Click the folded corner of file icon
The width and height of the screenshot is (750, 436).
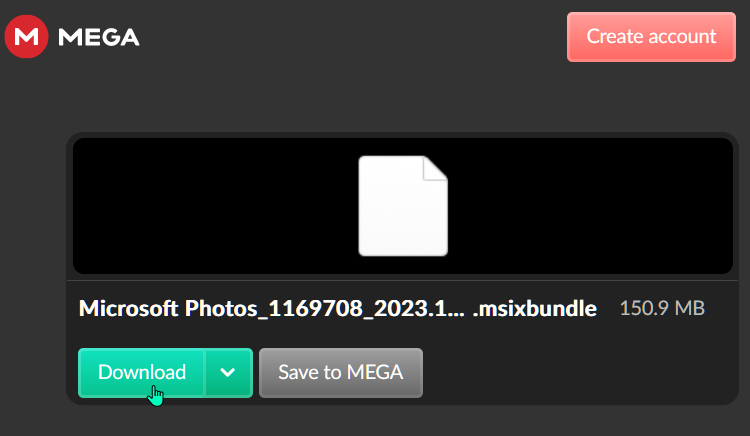pos(435,168)
